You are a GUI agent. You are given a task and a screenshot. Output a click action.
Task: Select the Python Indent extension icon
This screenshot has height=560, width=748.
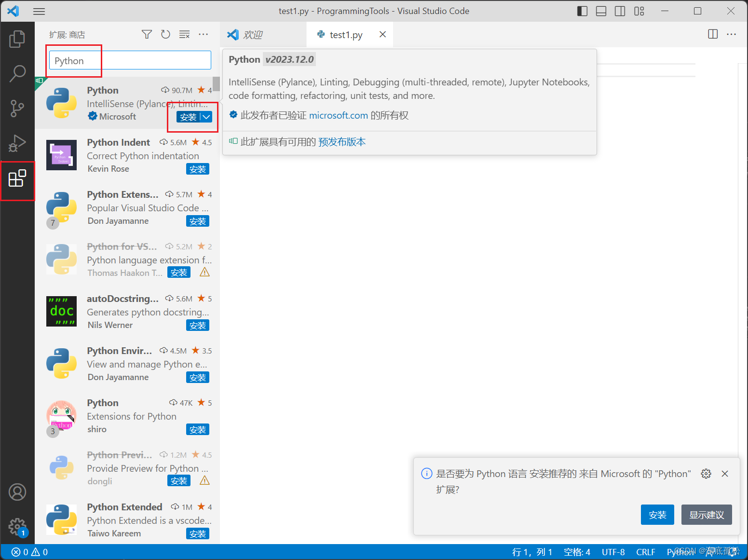pyautogui.click(x=61, y=155)
